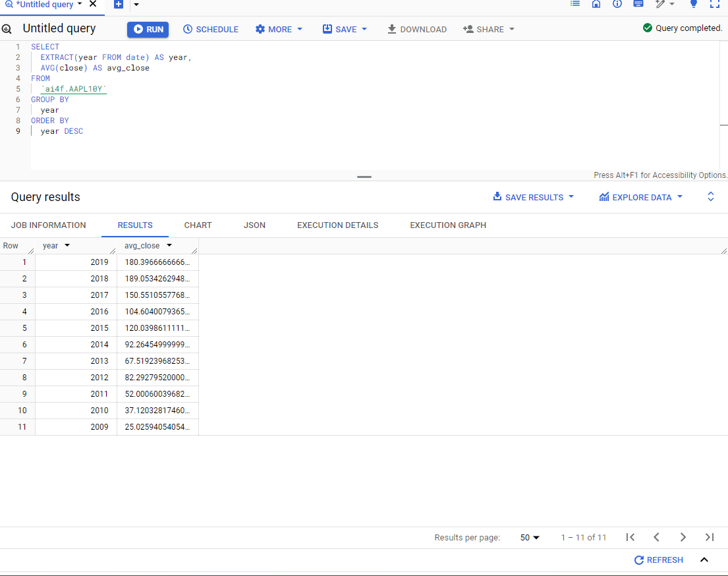728x576 pixels.
Task: Open the Save dropdown
Action: coord(345,29)
